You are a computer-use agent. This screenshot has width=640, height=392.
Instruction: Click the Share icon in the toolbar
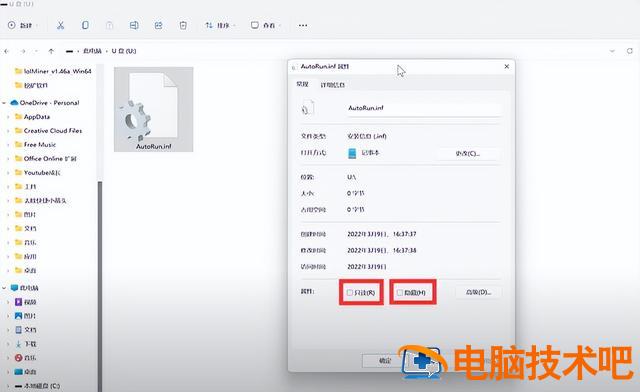(x=158, y=25)
